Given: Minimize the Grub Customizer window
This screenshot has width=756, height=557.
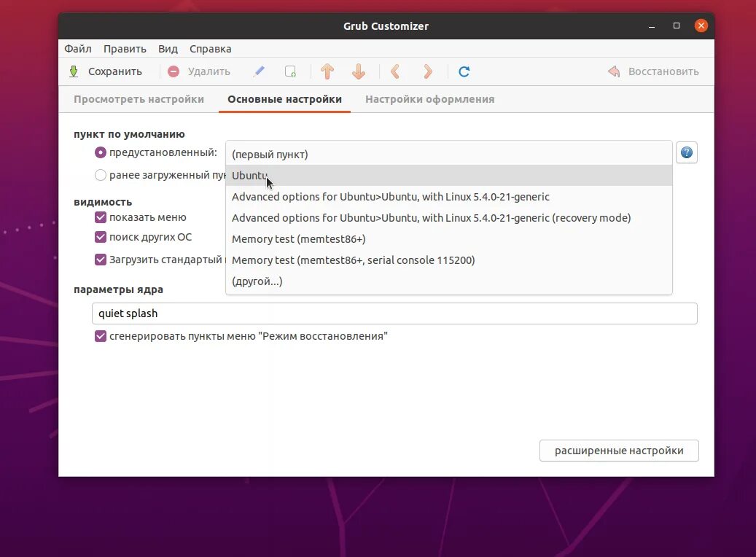Looking at the screenshot, I should 652,26.
